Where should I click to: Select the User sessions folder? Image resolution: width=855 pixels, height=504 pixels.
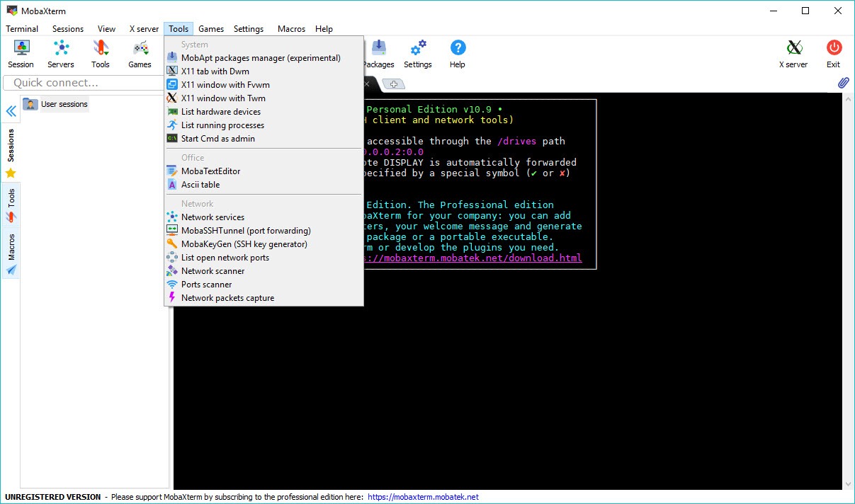[55, 104]
